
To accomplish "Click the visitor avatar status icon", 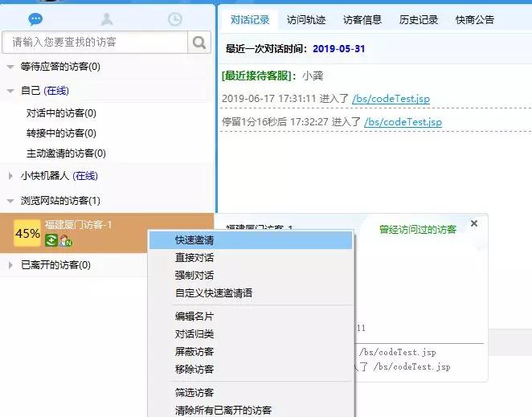I will (x=65, y=240).
